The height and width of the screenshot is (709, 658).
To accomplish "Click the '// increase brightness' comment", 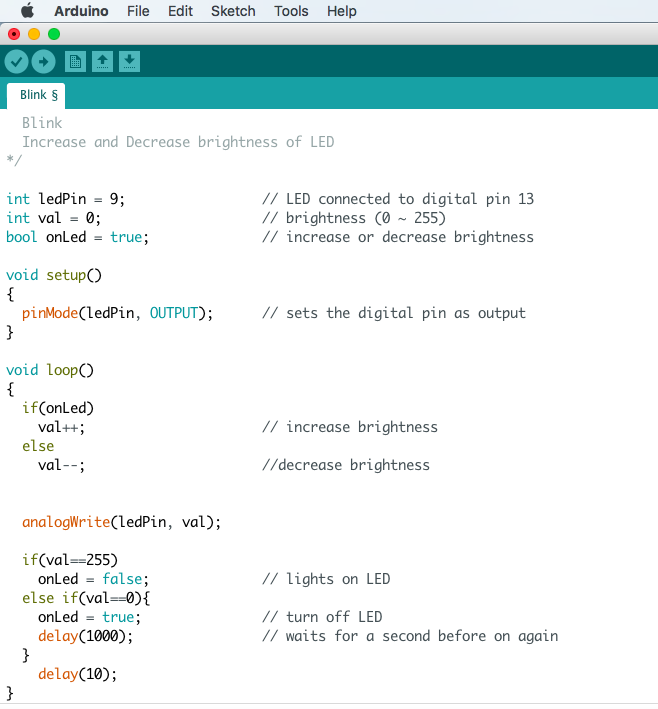I will click(350, 427).
